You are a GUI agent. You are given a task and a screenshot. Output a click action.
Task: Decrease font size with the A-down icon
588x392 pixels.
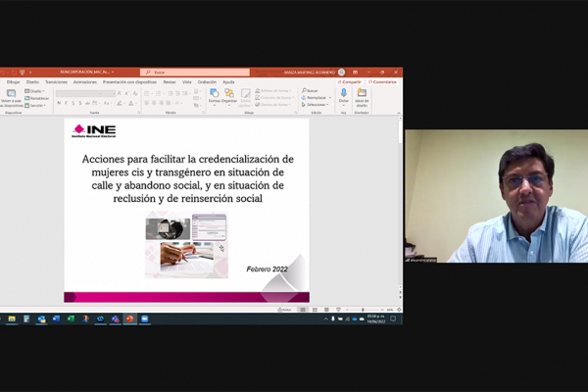126,93
